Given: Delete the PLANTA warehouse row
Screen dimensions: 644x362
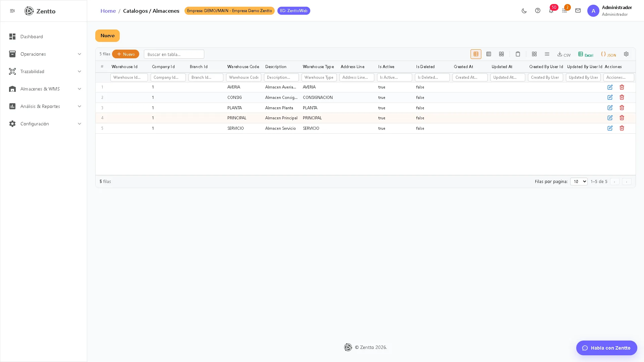Looking at the screenshot, I should [622, 108].
